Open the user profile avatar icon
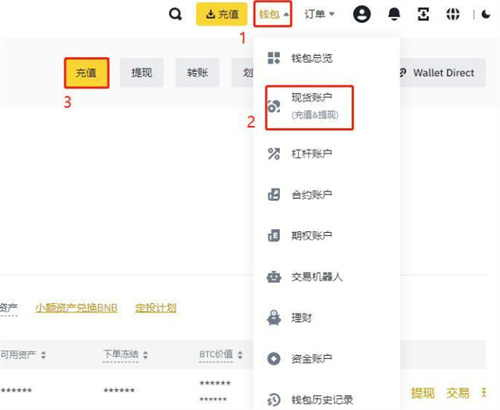500x410 pixels. click(x=362, y=14)
